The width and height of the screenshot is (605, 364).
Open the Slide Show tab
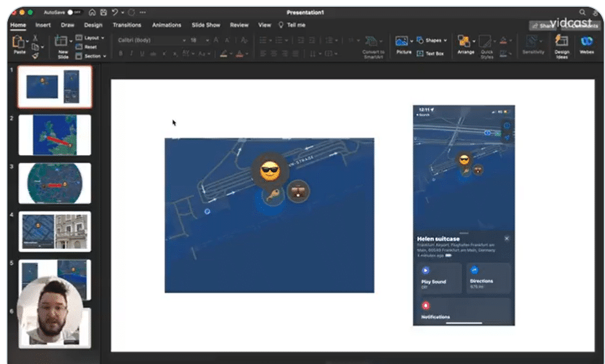[x=206, y=25]
